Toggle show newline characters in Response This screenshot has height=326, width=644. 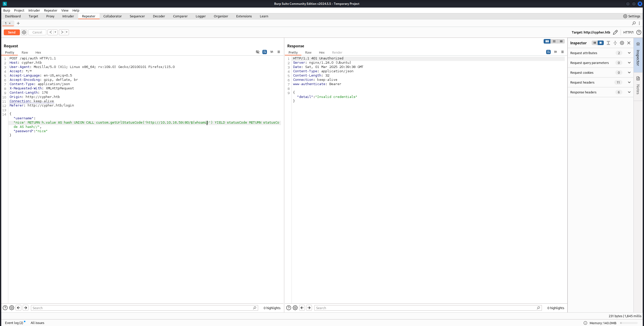pyautogui.click(x=555, y=52)
